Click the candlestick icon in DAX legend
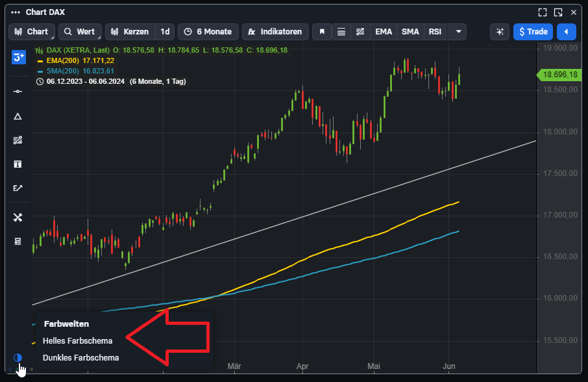 click(40, 50)
